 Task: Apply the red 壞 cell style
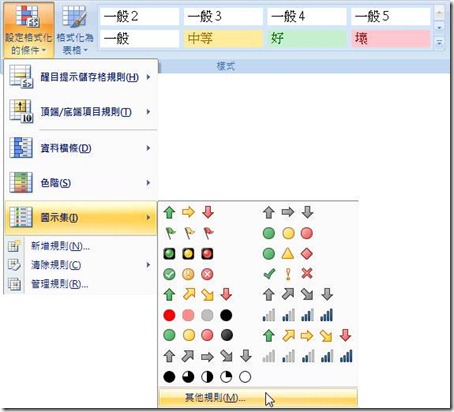pyautogui.click(x=390, y=38)
